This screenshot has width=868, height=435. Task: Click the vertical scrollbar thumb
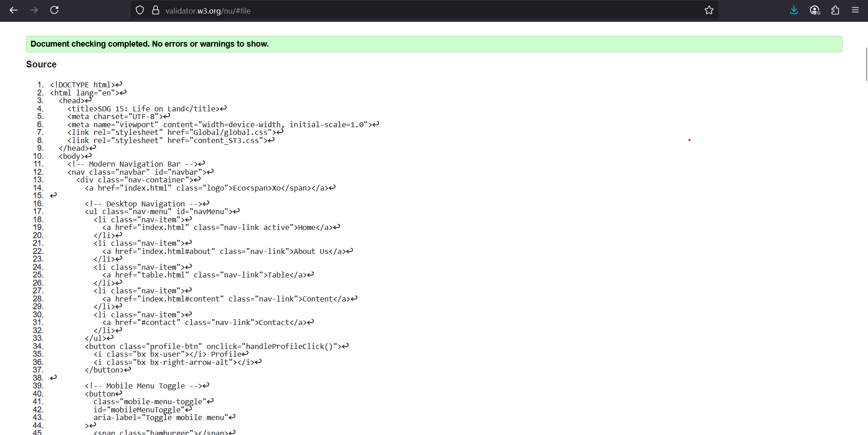pos(866,64)
